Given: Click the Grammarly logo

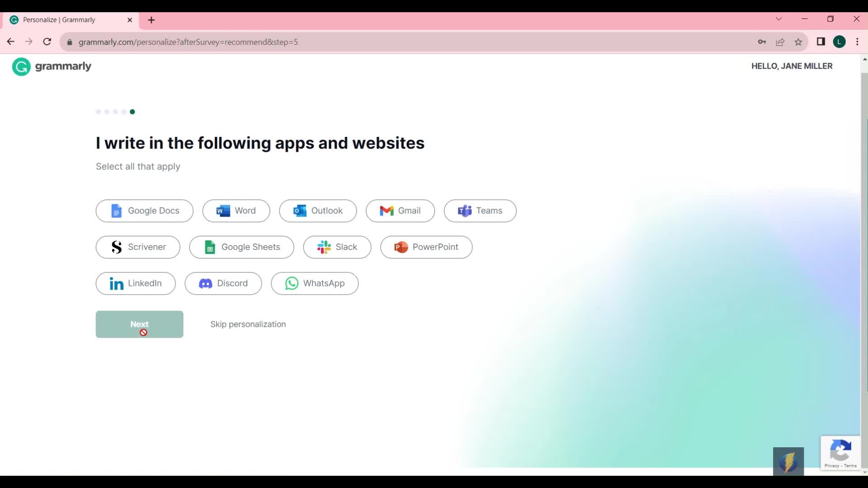Looking at the screenshot, I should [x=52, y=66].
